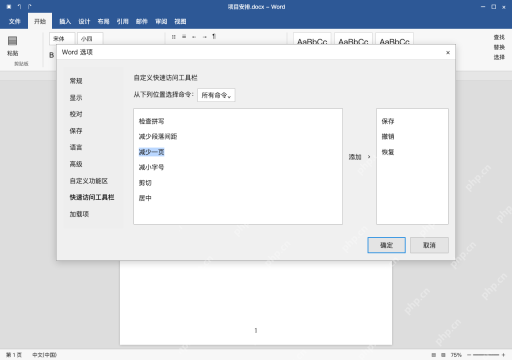Click 查找 Find in the ribbon
The image size is (512, 360).
(x=499, y=37)
